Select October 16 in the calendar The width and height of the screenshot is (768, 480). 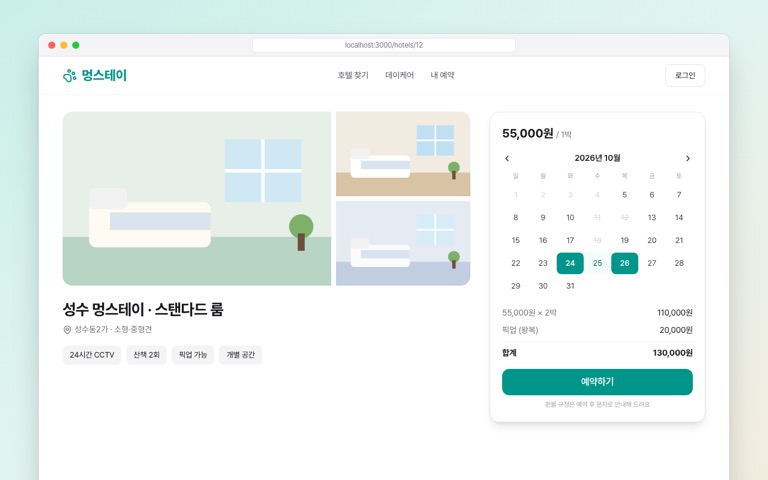pyautogui.click(x=543, y=240)
